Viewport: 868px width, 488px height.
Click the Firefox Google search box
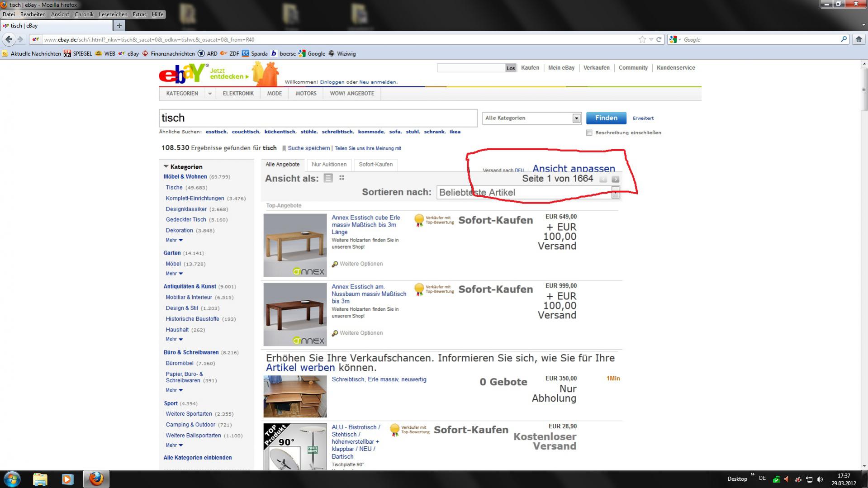[760, 39]
